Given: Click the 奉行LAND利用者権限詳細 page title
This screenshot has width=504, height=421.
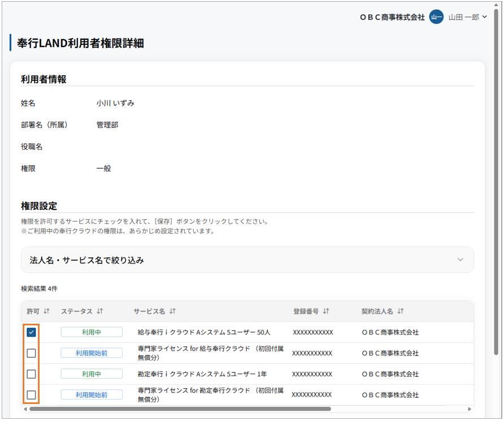Looking at the screenshot, I should pos(80,43).
